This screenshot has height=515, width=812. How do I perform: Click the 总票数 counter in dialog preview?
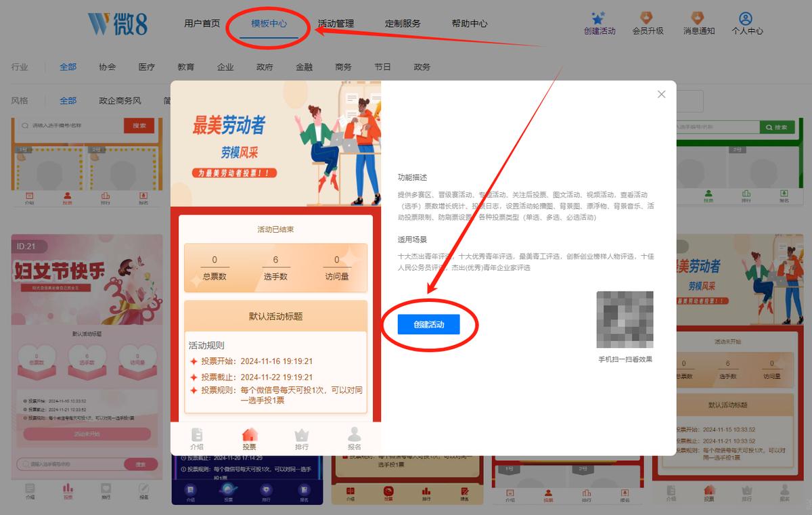tap(215, 269)
